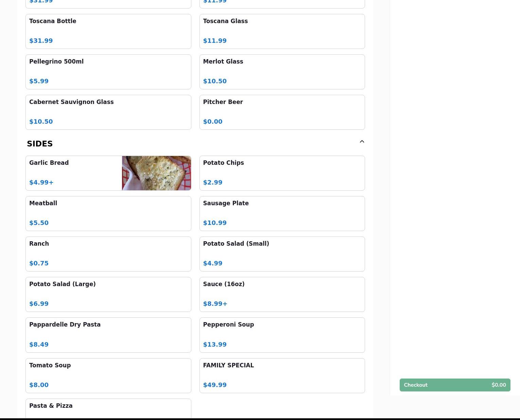Select the Toscana Glass item
The width and height of the screenshot is (520, 420).
click(282, 31)
